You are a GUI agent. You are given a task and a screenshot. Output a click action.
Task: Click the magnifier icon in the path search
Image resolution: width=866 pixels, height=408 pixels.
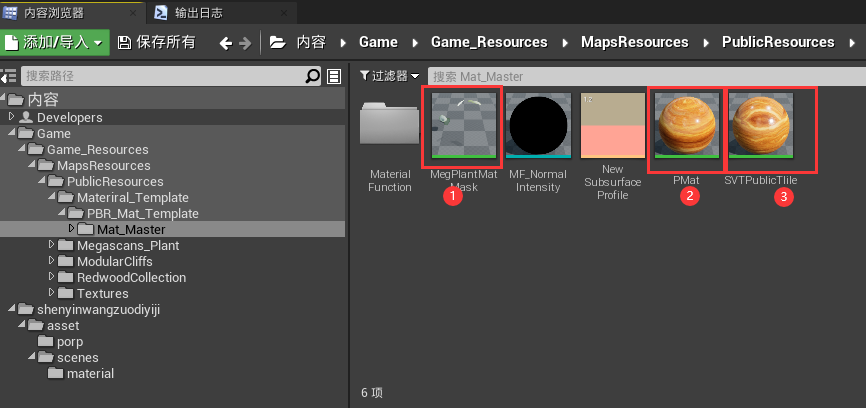point(313,76)
